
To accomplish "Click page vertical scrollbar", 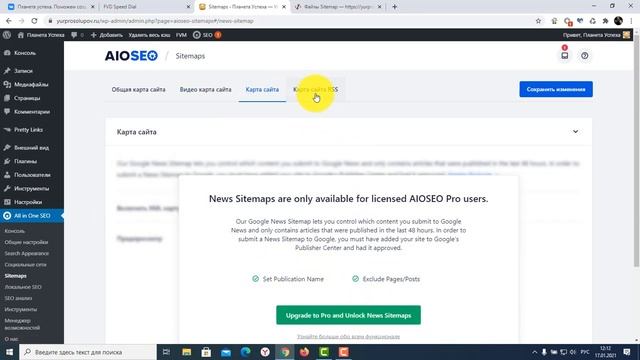I will pos(636,151).
